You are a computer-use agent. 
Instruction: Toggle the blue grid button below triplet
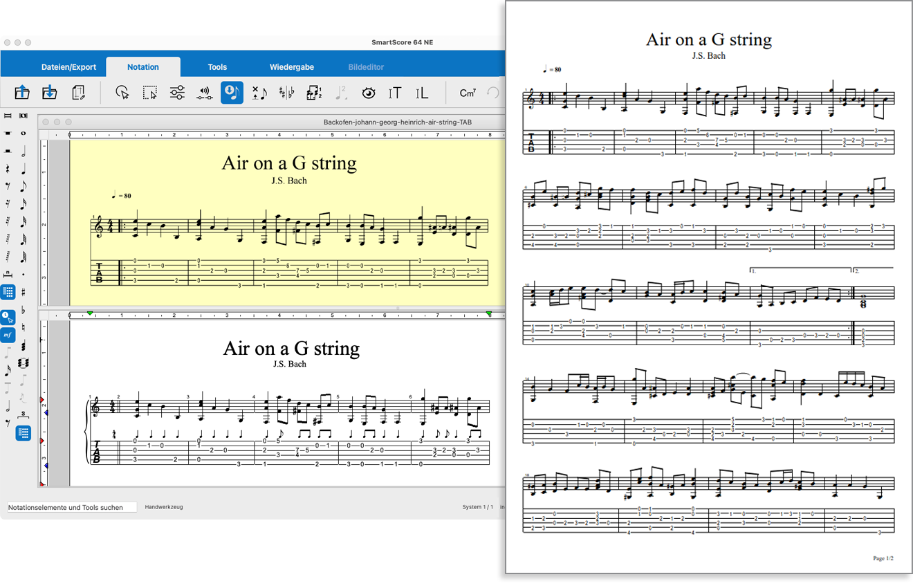click(24, 434)
